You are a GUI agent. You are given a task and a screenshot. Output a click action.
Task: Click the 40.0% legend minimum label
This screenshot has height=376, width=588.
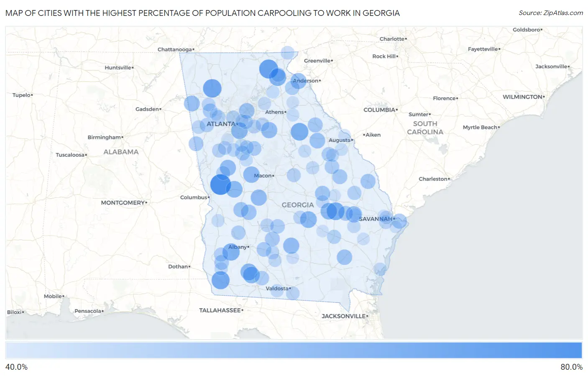click(16, 367)
